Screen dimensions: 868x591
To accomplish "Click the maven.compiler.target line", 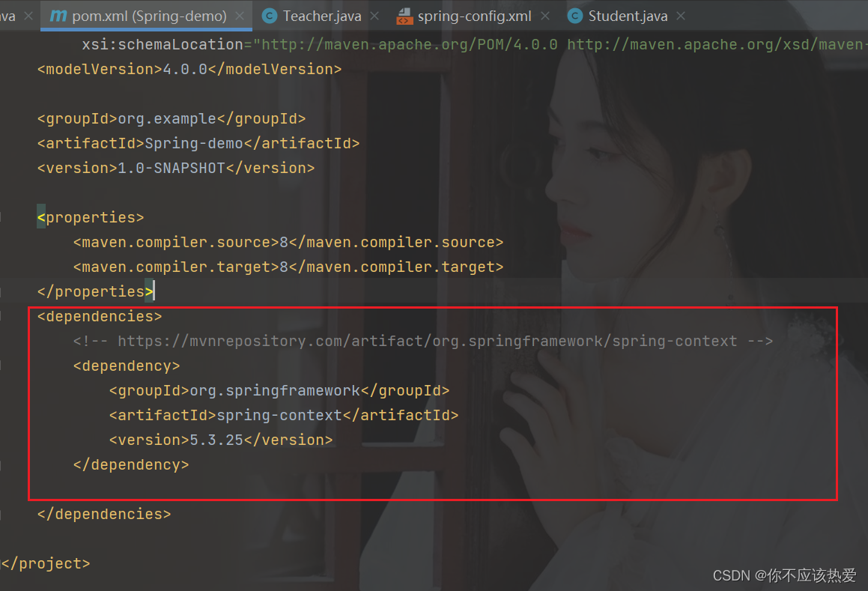I will 288,267.
